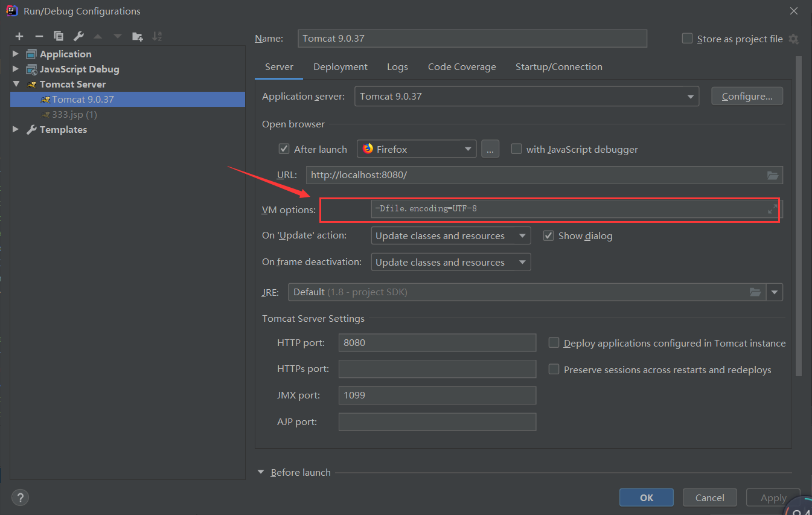Click the Apply button
This screenshot has width=812, height=515.
[x=773, y=497]
